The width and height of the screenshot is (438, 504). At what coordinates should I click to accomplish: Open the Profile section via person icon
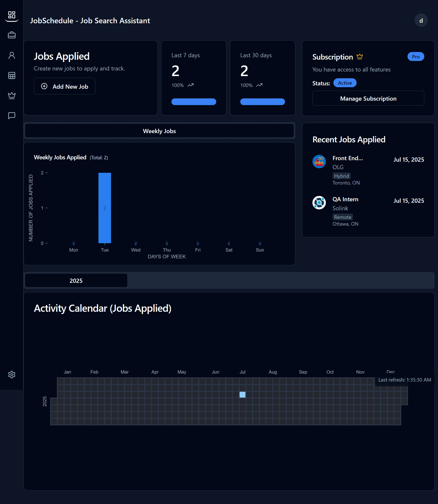tap(12, 56)
